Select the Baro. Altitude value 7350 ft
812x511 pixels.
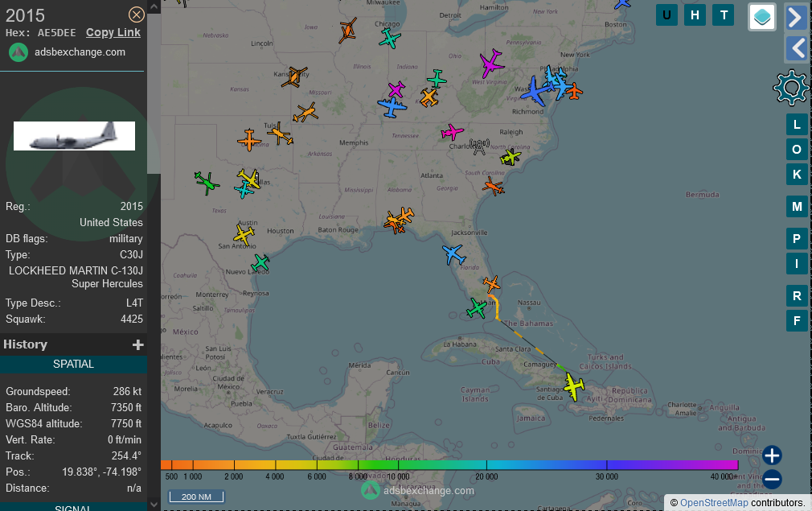click(126, 407)
